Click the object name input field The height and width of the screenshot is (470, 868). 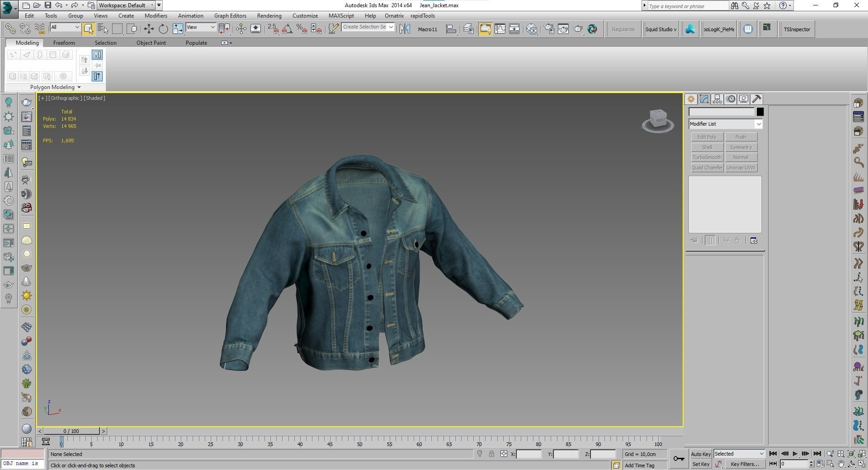pyautogui.click(x=722, y=112)
